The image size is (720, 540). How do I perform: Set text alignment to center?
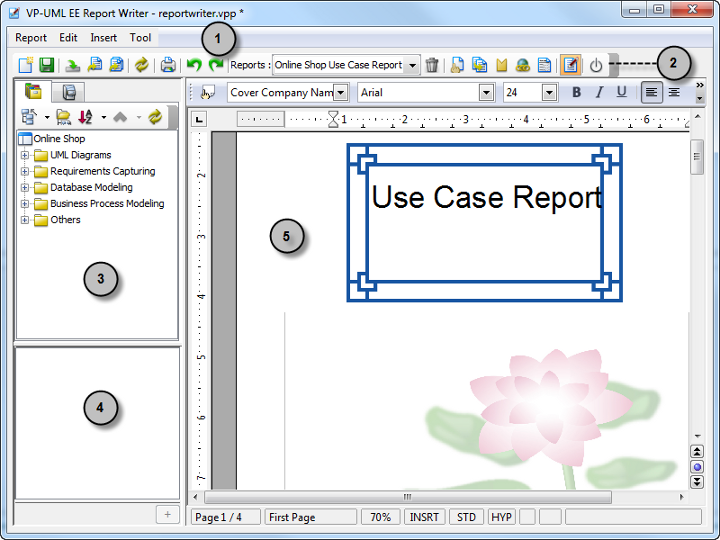point(674,93)
